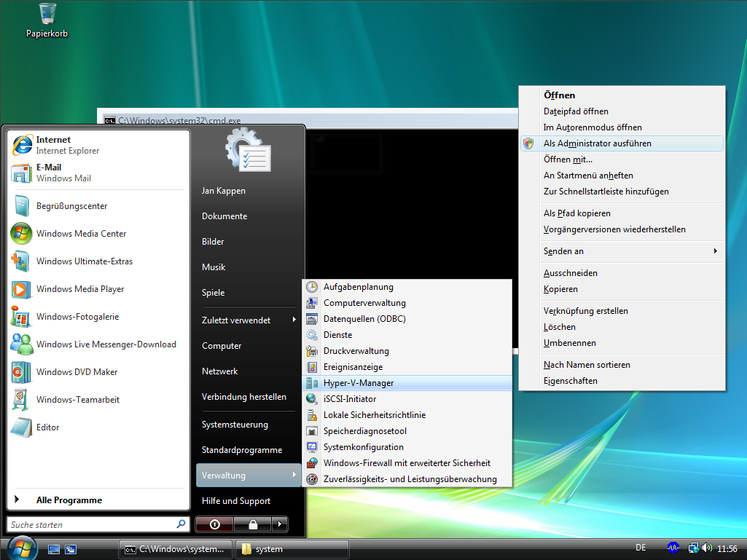This screenshot has width=747, height=560.
Task: Start Windows Media Center icon
Action: click(x=22, y=234)
